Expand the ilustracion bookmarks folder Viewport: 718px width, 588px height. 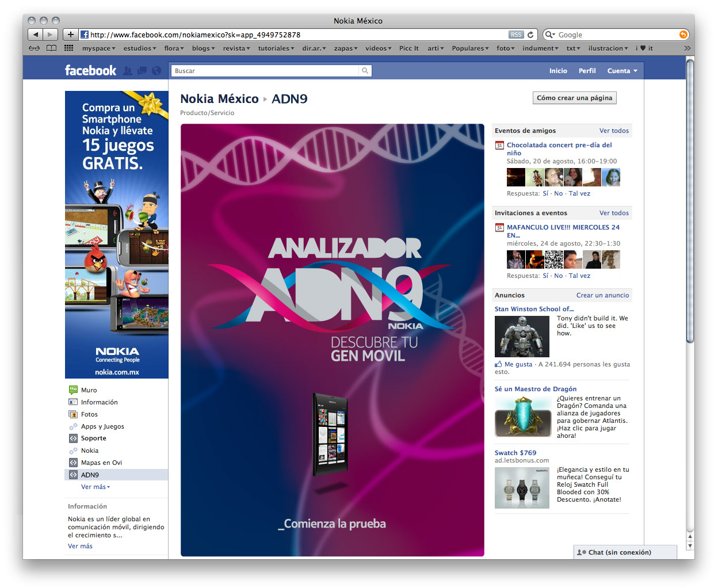(x=608, y=48)
